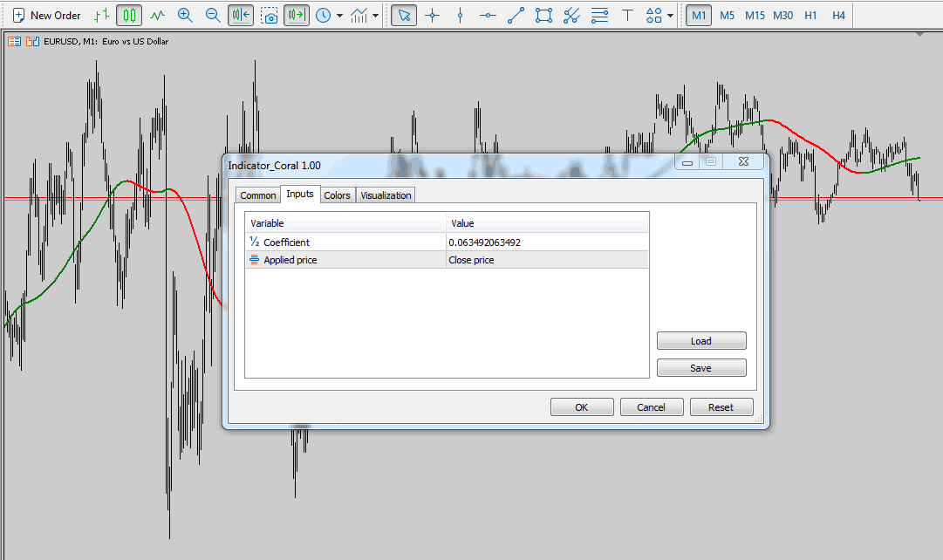Screen dimensions: 943x560
Task: Click the Cancel button
Action: coord(652,407)
